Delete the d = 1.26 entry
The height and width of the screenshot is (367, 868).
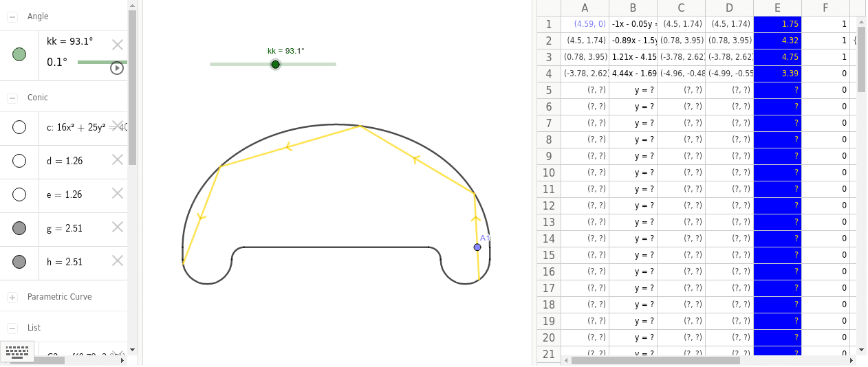pyautogui.click(x=118, y=159)
